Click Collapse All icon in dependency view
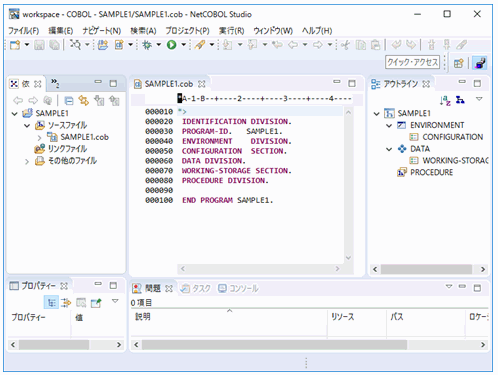 click(69, 101)
